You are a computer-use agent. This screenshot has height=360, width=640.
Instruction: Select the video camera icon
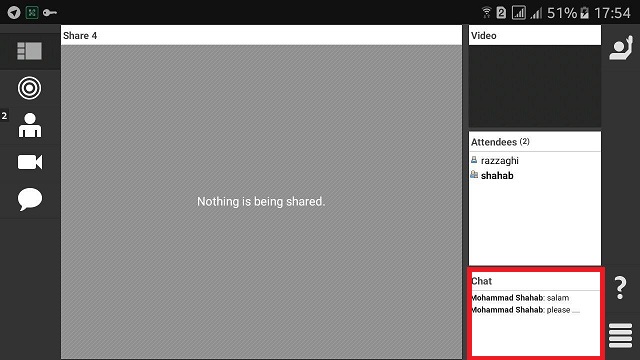(30, 162)
